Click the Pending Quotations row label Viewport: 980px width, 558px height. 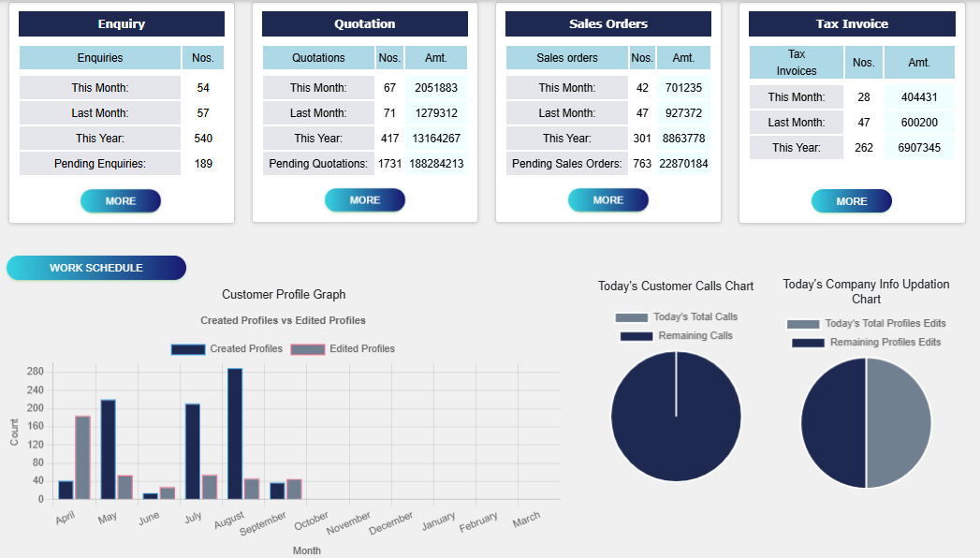(x=318, y=164)
